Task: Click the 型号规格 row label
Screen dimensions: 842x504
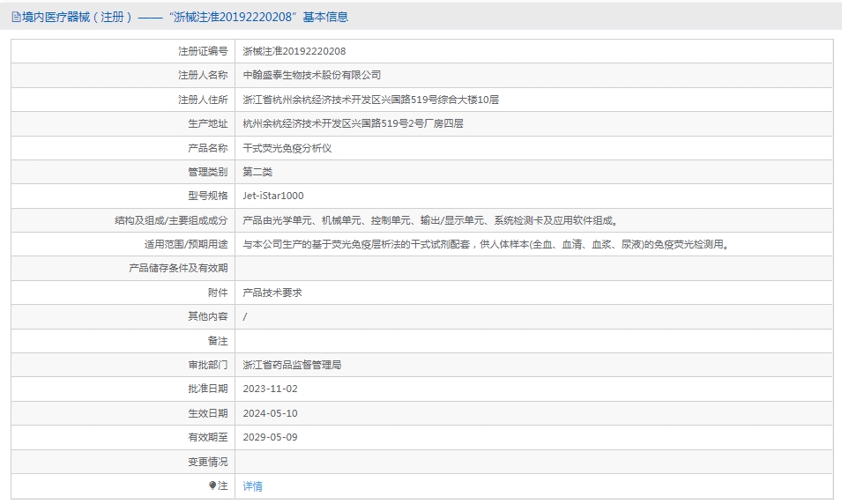Action: (208, 196)
